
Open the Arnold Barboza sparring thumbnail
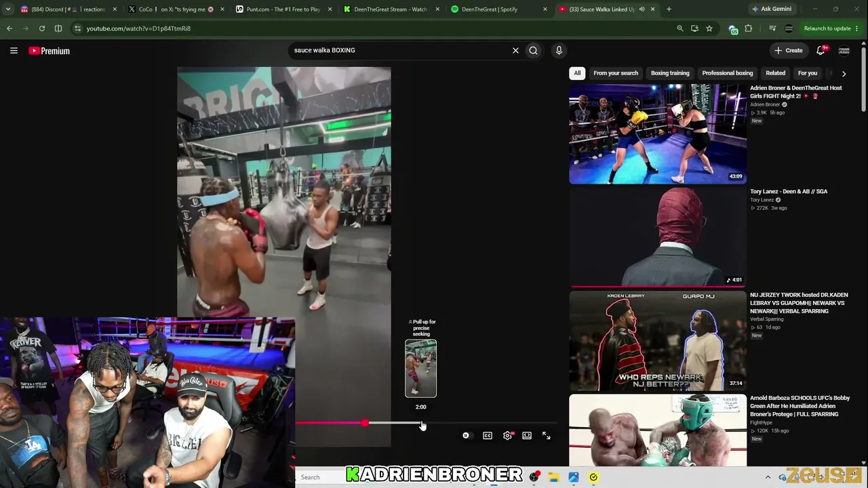click(658, 430)
